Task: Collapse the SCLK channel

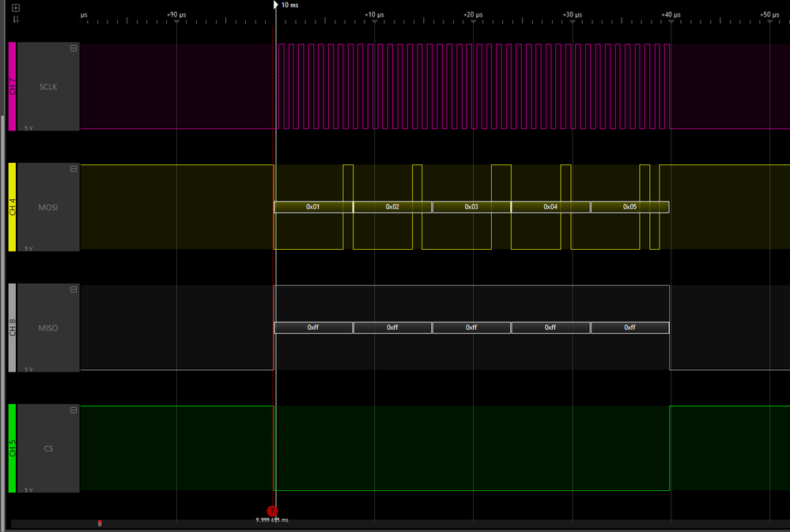Action: pos(72,47)
